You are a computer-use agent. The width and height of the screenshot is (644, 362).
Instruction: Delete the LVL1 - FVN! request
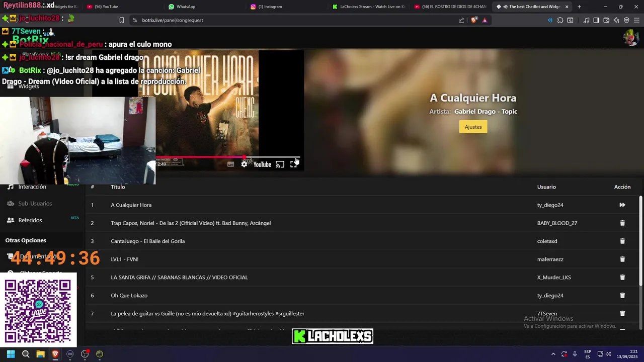pos(622,259)
